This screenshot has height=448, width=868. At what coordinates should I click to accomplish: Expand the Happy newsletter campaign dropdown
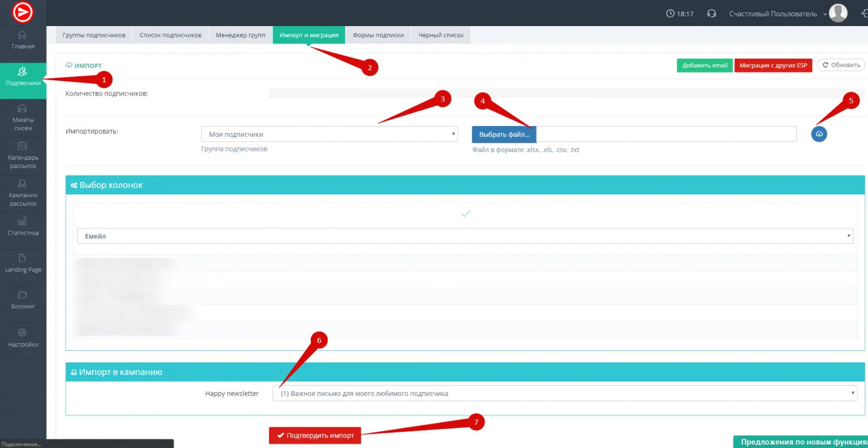564,394
